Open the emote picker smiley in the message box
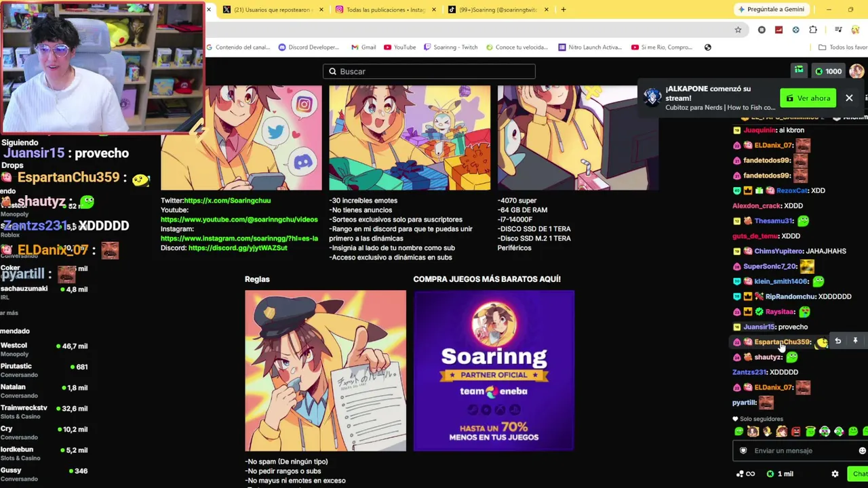The image size is (868, 488). click(x=862, y=451)
